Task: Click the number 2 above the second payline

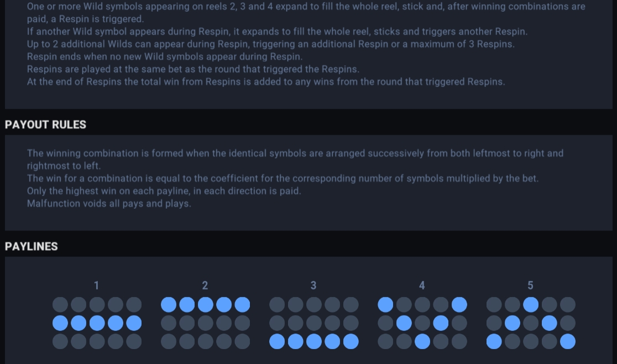Action: (x=205, y=286)
